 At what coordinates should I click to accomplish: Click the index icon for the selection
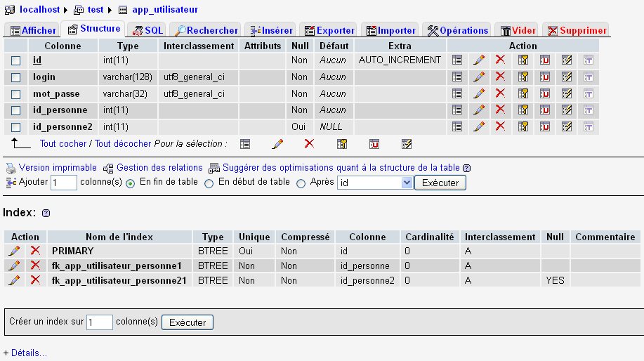407,144
